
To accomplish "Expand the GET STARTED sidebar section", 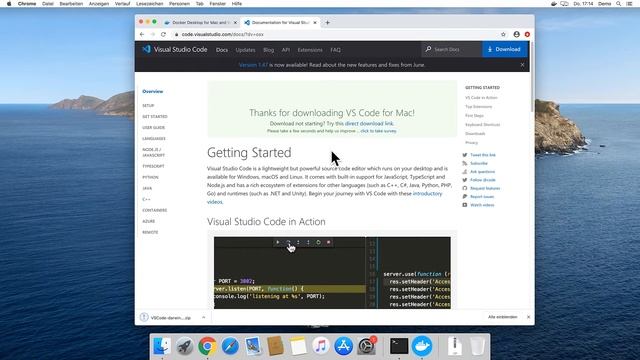I will tap(155, 117).
